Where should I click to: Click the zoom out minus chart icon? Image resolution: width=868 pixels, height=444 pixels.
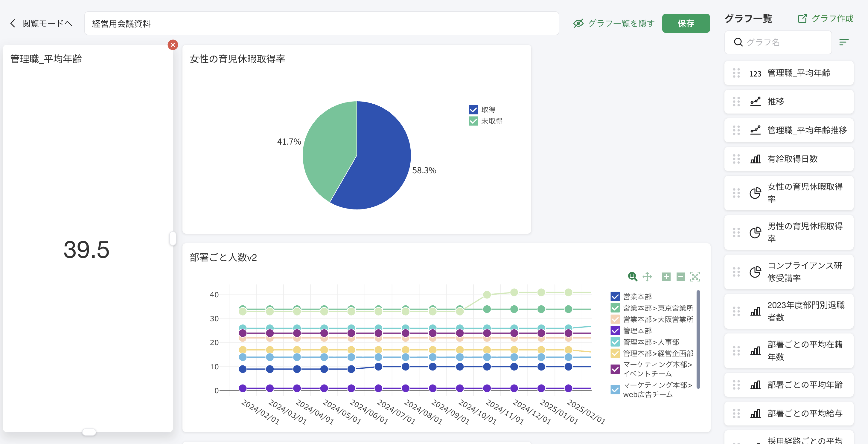680,277
